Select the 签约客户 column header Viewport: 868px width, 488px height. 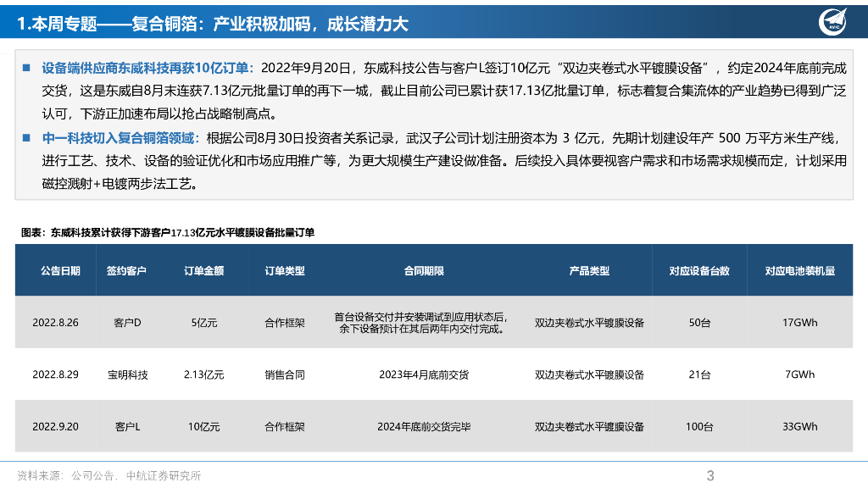126,271
